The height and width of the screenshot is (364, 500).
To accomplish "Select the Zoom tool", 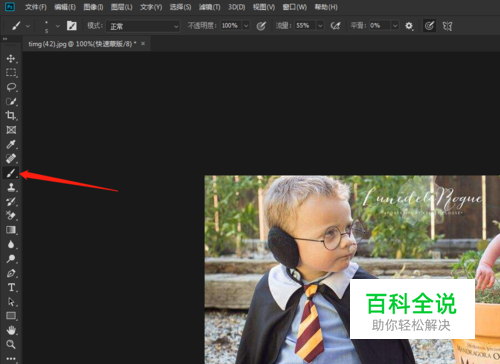I will point(11,344).
